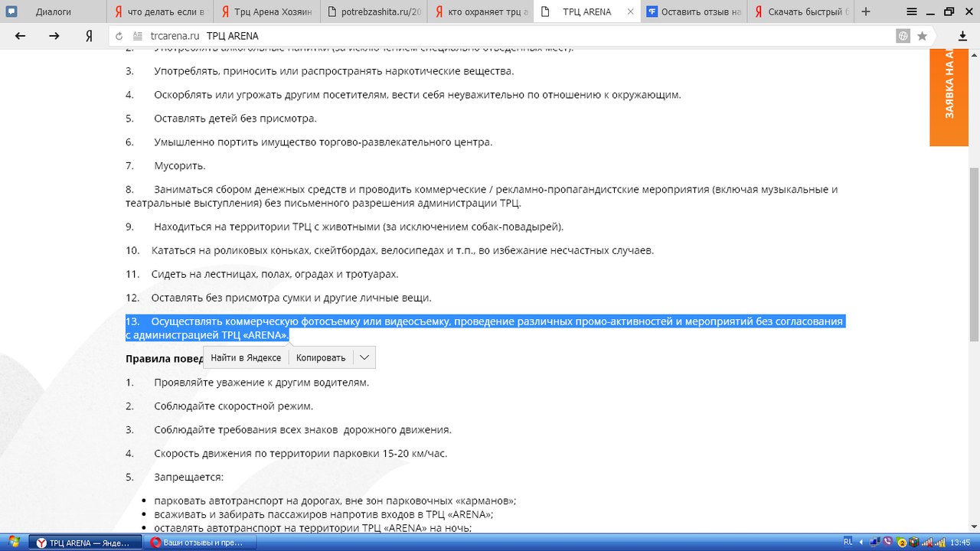Expand hidden tray icons arrow
This screenshot has width=980, height=551.
coord(863,542)
